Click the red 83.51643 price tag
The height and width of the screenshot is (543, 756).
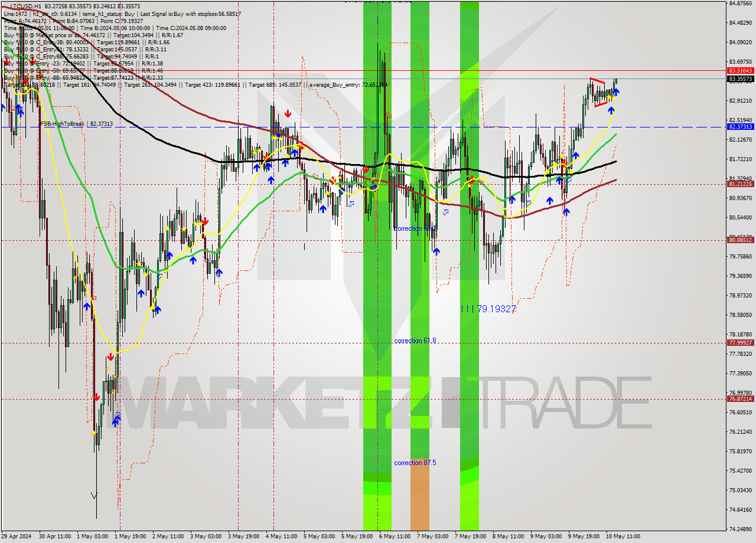point(741,70)
